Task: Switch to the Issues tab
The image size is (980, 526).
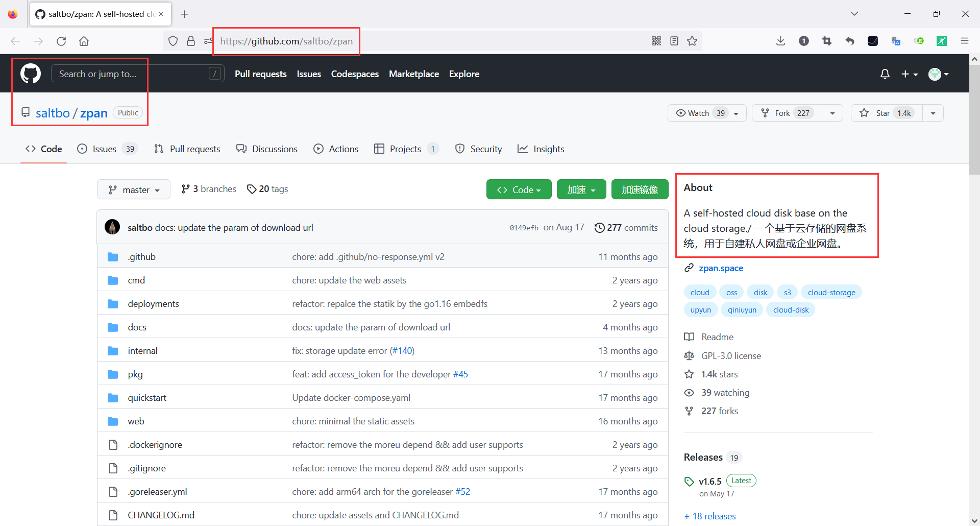Action: [x=107, y=149]
